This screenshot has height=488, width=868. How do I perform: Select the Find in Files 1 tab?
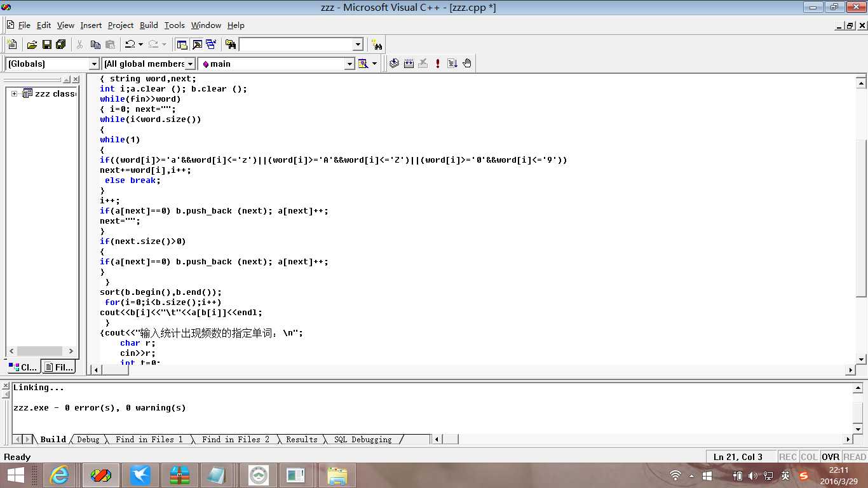tap(149, 439)
